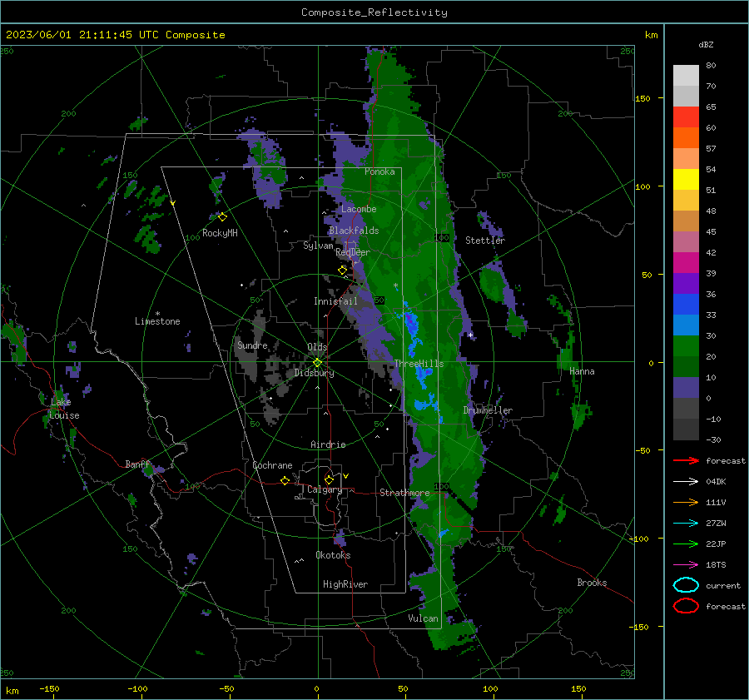Click the Lake Louise label on map

[x=64, y=409]
